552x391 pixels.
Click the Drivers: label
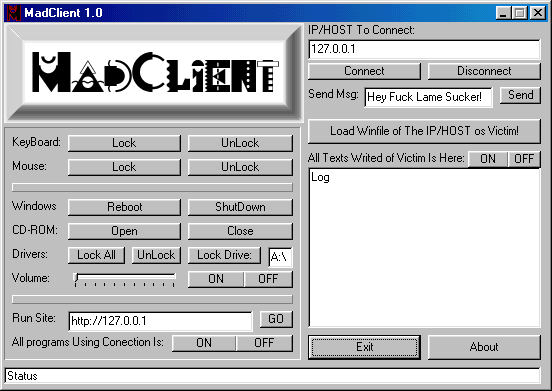[30, 254]
